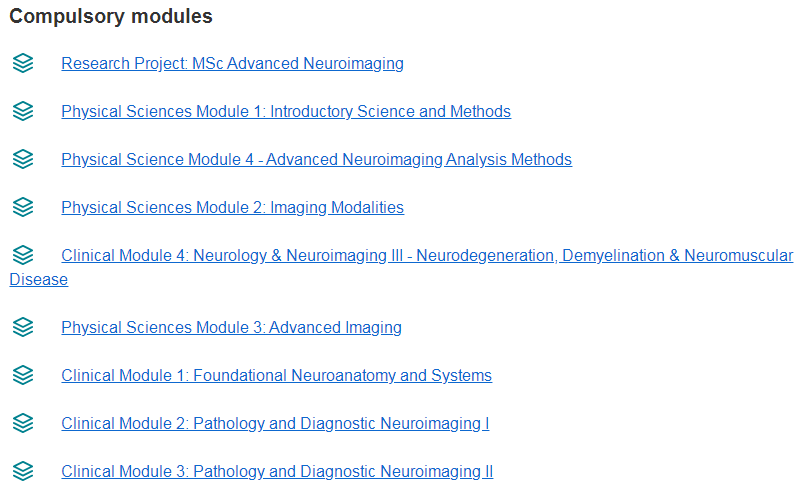Screen dimensions: 799x485
Task: Open Physical Science Module 4 Analysis Methods link
Action: pyautogui.click(x=316, y=159)
